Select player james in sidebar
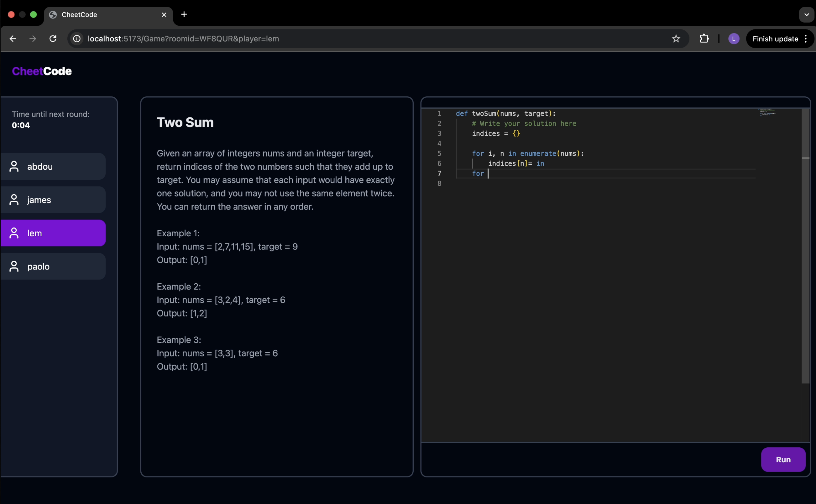Screen dimensions: 816x504 (x=53, y=200)
